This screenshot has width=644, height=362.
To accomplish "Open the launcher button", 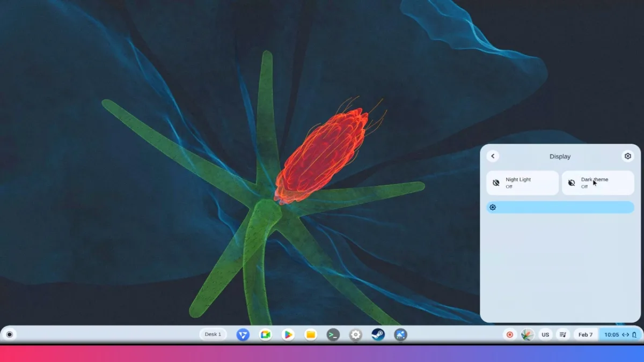I will point(9,335).
